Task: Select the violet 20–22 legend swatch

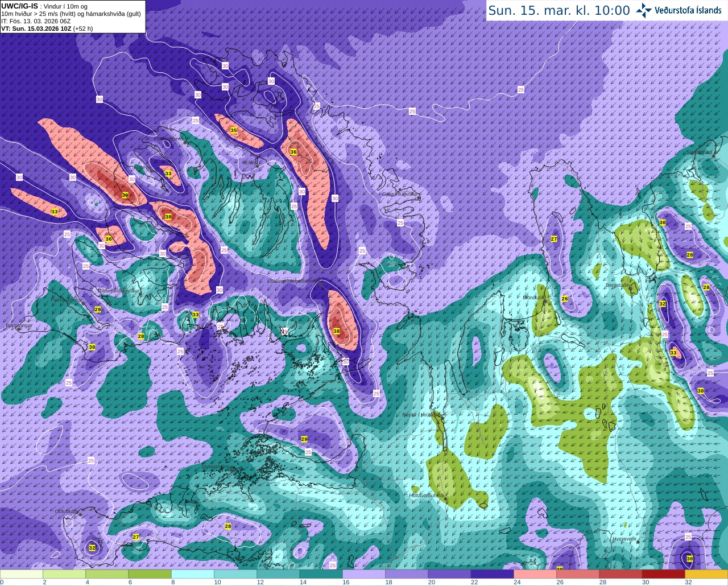Action: 449,573
